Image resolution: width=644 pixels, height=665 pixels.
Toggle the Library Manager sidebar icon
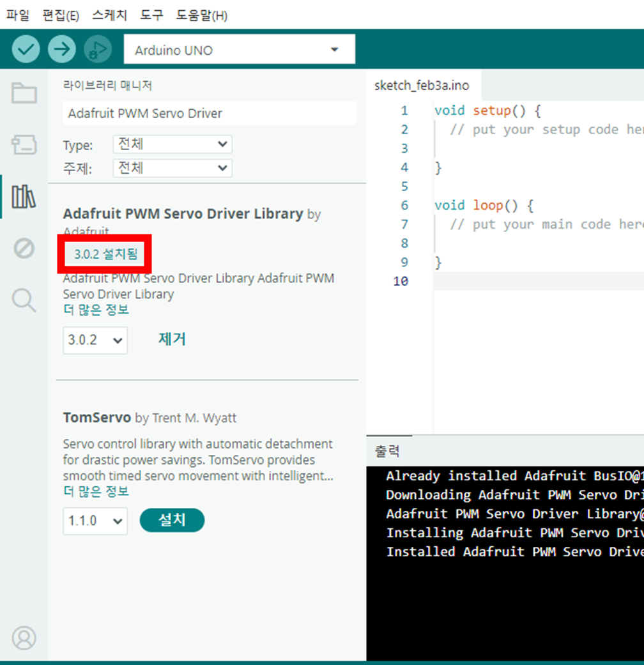24,197
